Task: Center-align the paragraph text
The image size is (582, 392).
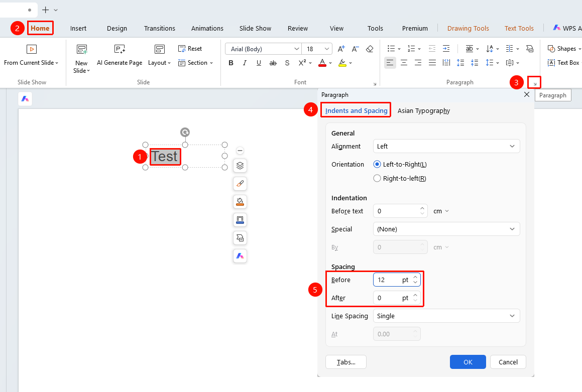Action: (x=404, y=63)
